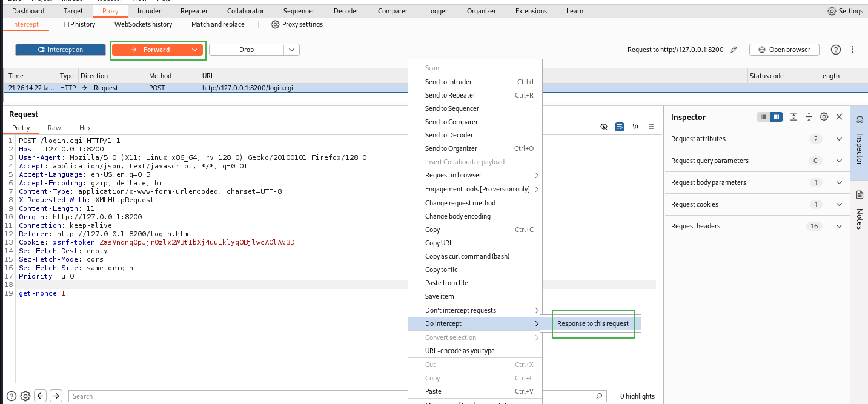
Task: Open Match and replace sub-tab
Action: [x=218, y=24]
